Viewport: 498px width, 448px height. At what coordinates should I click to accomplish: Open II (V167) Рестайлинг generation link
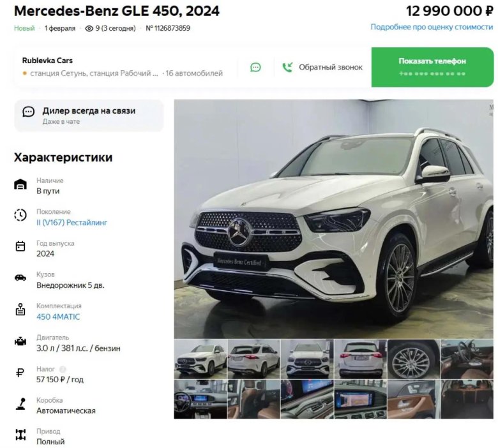[x=72, y=223]
